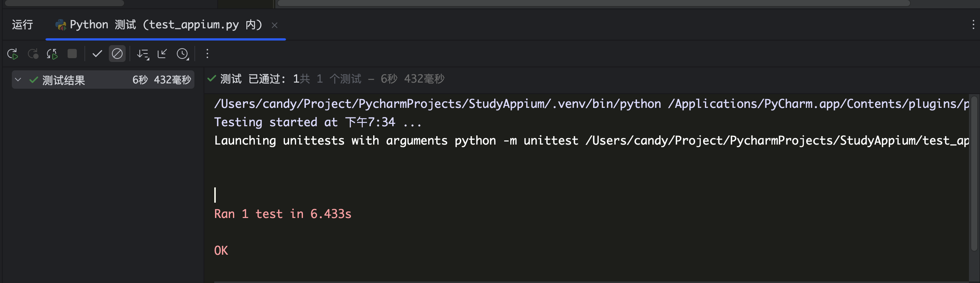Toggle Show Ignored tests filter
980x283 pixels.
point(117,54)
